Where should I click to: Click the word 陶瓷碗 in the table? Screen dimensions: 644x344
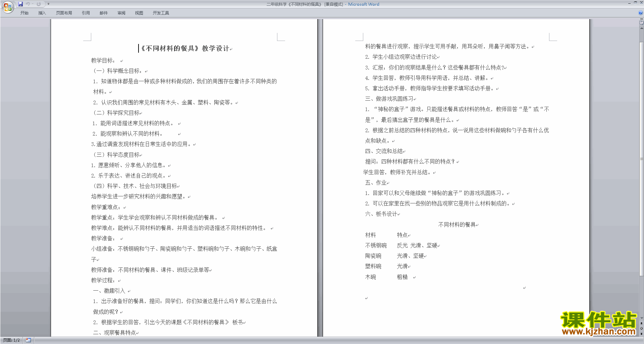click(373, 256)
